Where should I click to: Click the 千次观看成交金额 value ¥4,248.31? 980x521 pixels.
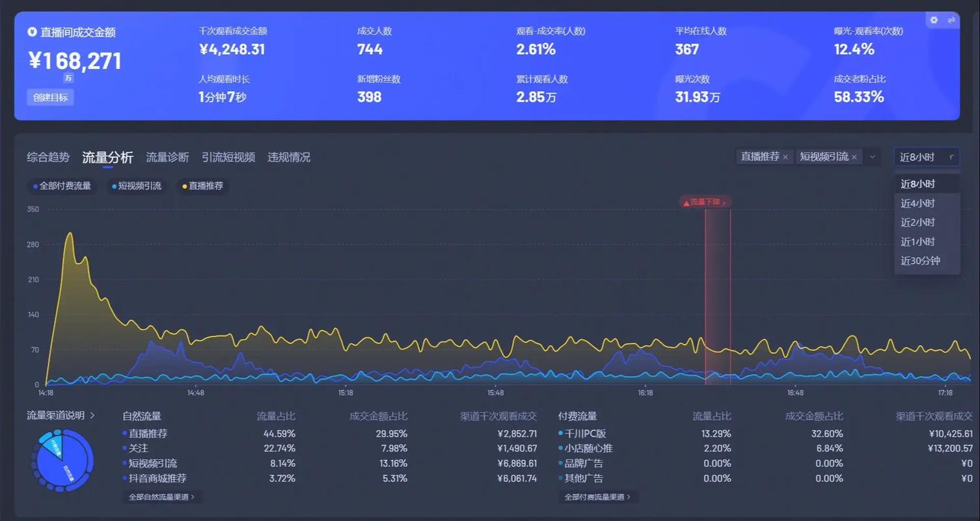pyautogui.click(x=232, y=49)
